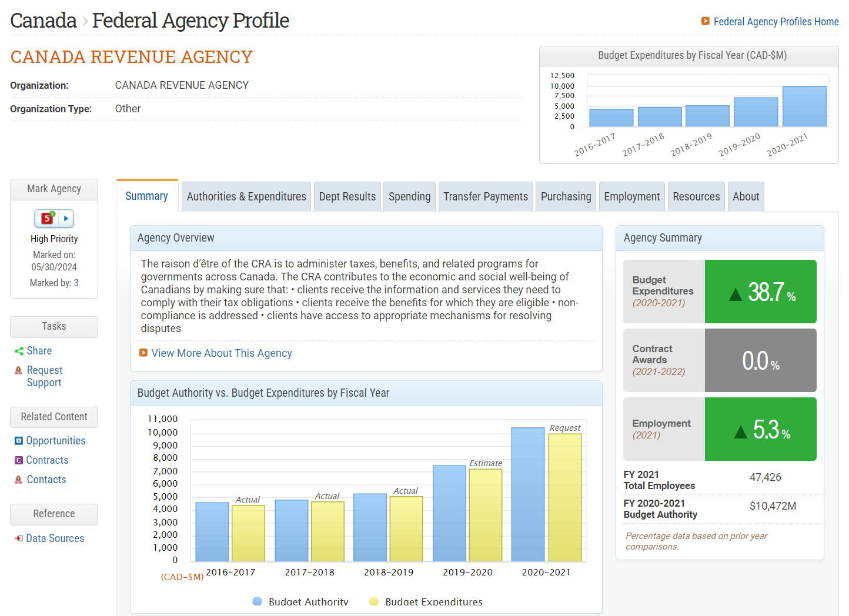Click the $10,472M budget authority value
The image size is (849, 616).
point(773,506)
